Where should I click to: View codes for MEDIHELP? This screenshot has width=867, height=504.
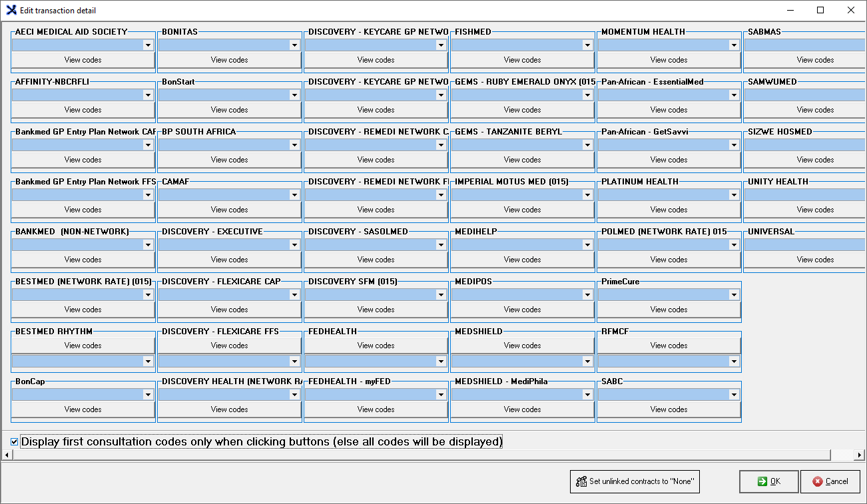click(x=523, y=260)
